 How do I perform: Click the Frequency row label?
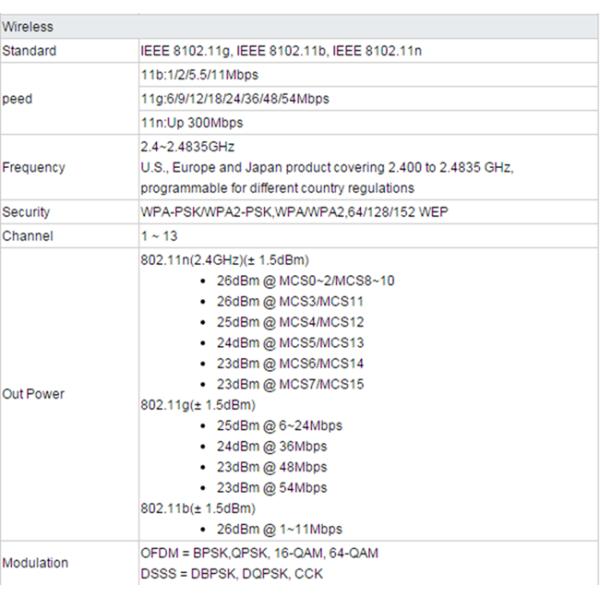coord(34,168)
